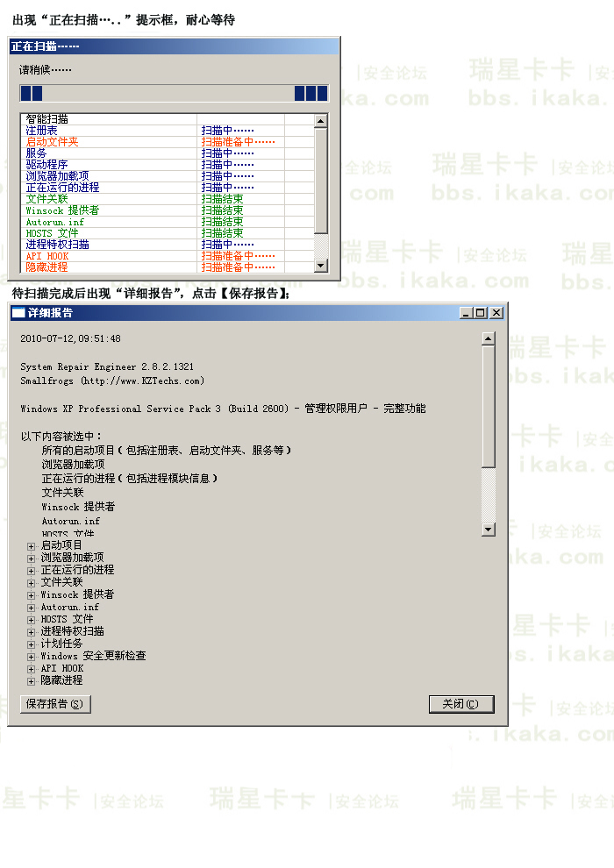The image size is (614, 868).
Task: Select the Windows 安全更新检查 tree label
Action: (x=93, y=656)
